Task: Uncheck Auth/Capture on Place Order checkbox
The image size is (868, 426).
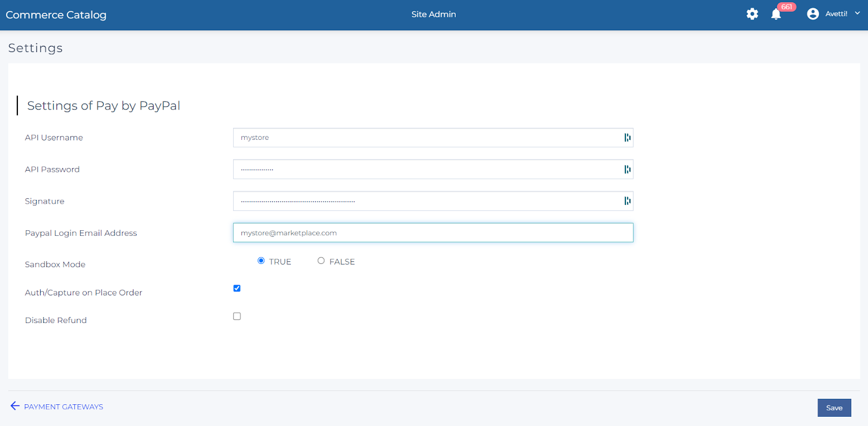Action: [237, 288]
